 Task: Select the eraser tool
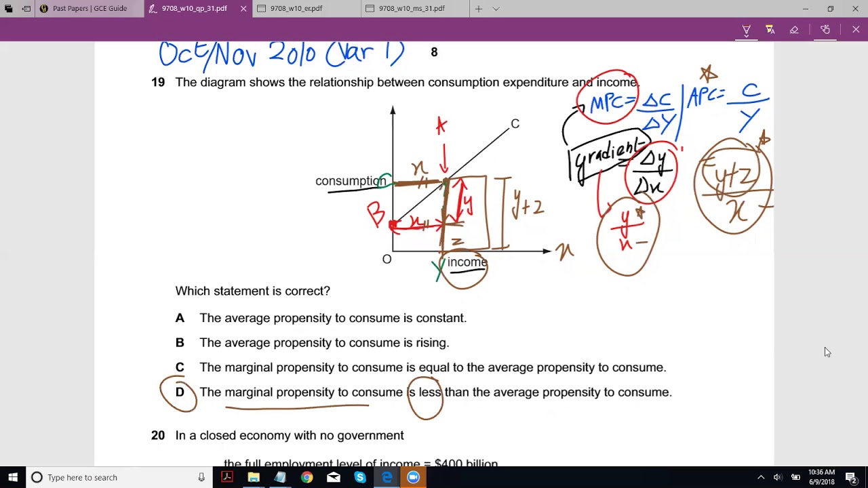[794, 30]
